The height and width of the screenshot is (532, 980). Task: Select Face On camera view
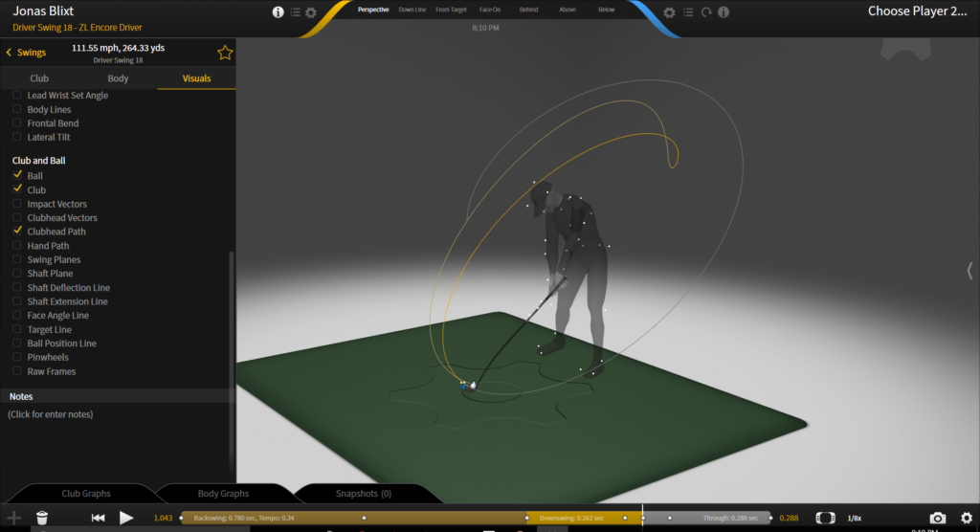(490, 10)
